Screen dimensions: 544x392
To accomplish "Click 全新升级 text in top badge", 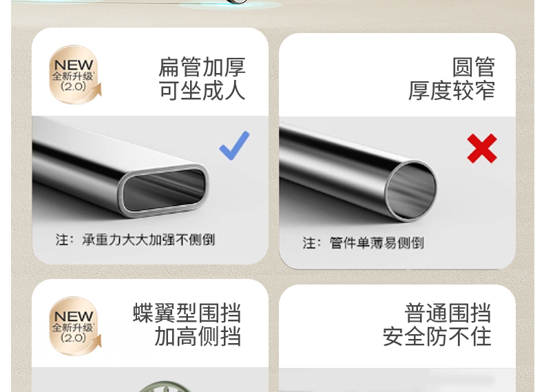I will coord(73,76).
